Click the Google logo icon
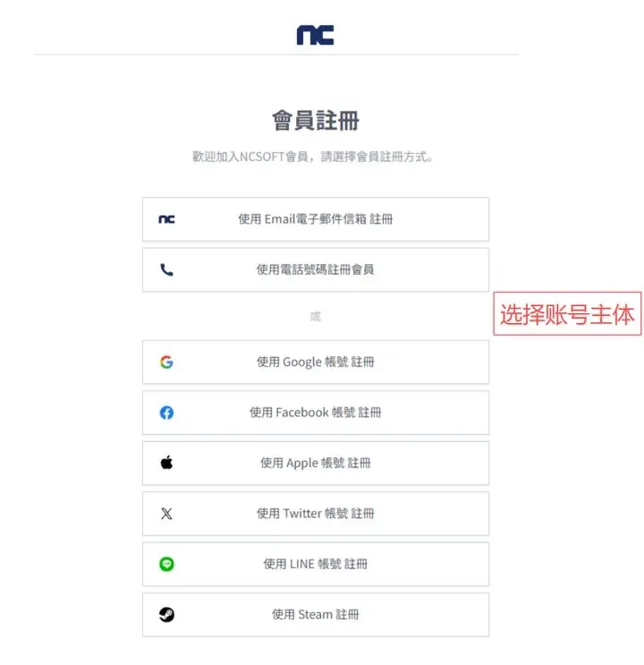The image size is (644, 665). 166,362
